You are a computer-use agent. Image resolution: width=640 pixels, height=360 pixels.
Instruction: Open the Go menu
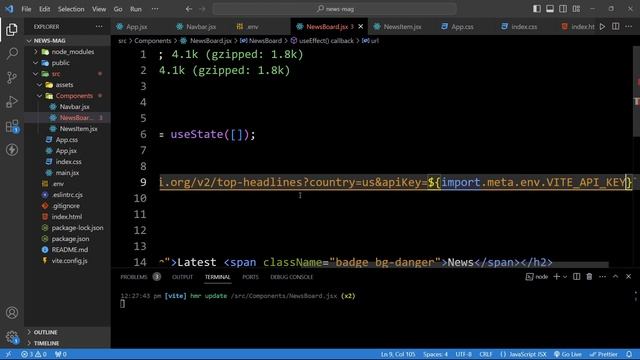(118, 9)
